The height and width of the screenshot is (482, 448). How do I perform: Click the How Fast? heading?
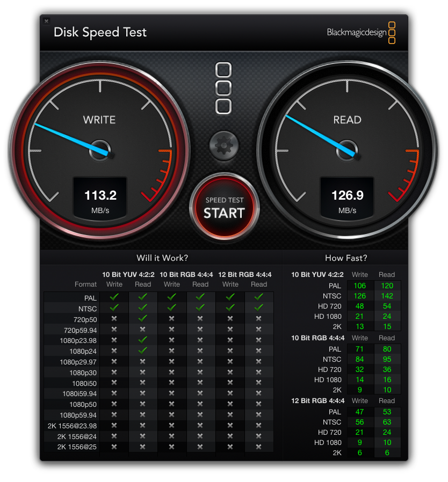point(346,258)
